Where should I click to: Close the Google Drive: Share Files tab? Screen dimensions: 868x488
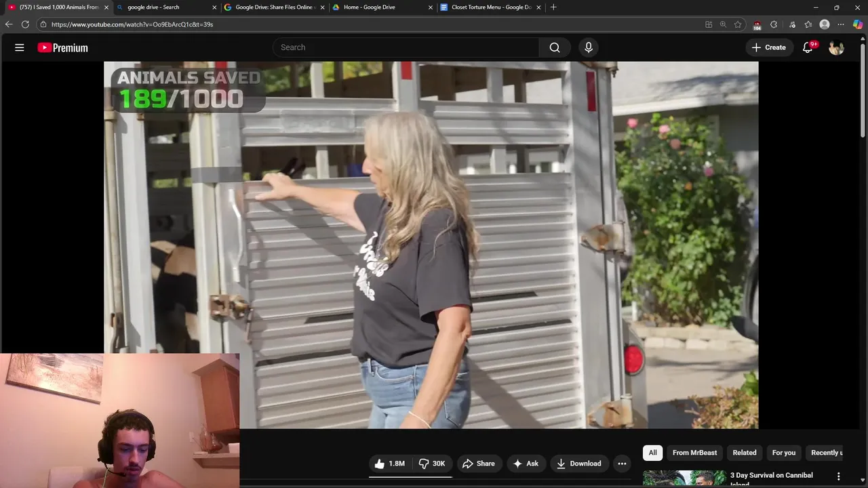pyautogui.click(x=322, y=7)
